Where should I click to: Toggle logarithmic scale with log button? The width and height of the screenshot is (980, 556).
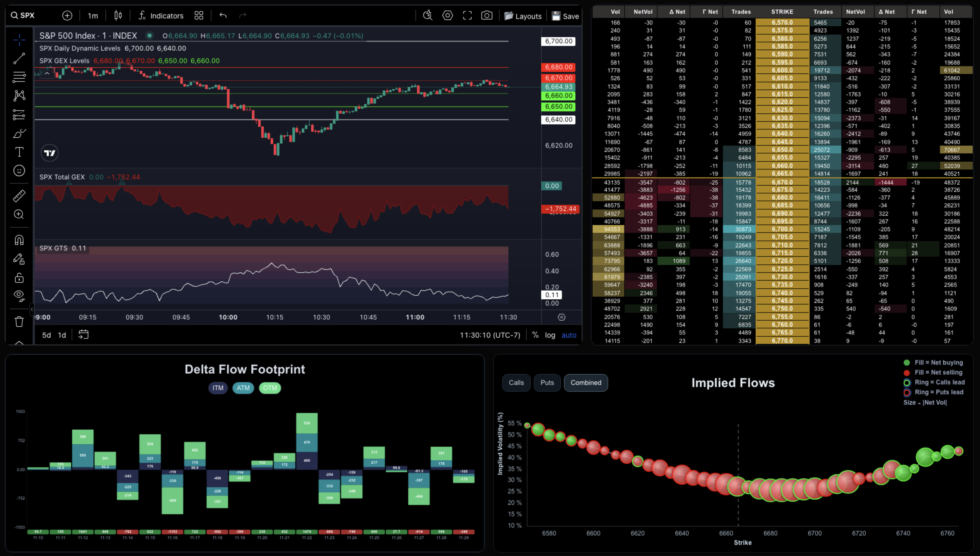tap(549, 335)
